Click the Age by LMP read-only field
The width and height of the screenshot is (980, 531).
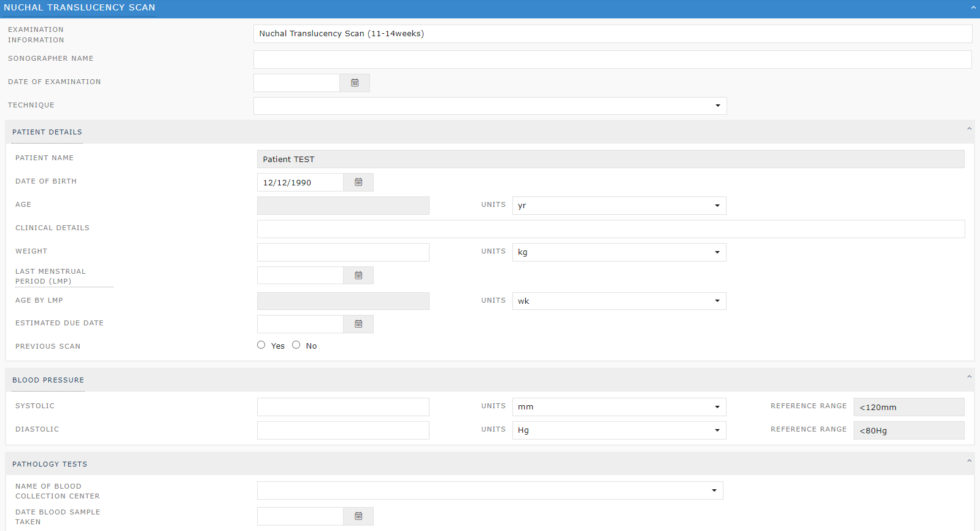pyautogui.click(x=343, y=301)
